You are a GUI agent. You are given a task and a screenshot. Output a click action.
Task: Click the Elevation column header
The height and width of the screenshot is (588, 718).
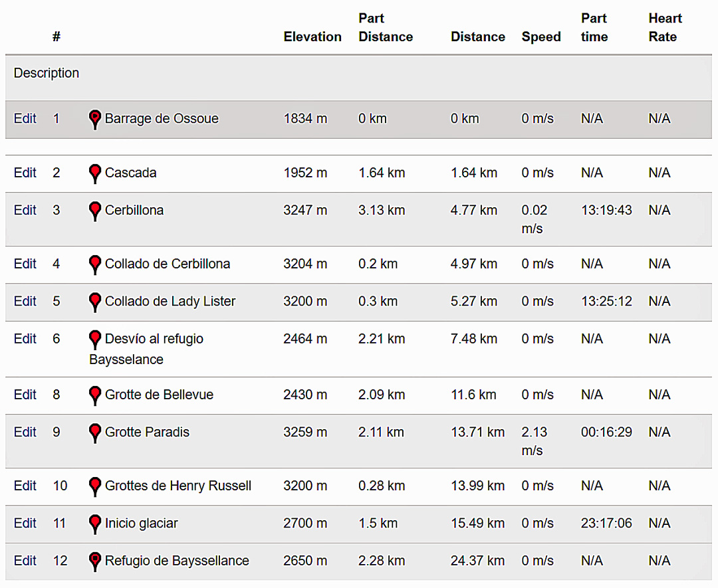click(x=312, y=37)
